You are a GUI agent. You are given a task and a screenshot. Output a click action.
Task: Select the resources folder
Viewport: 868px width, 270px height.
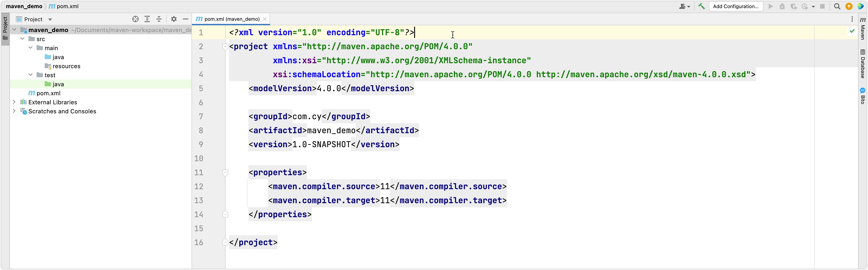(62, 66)
